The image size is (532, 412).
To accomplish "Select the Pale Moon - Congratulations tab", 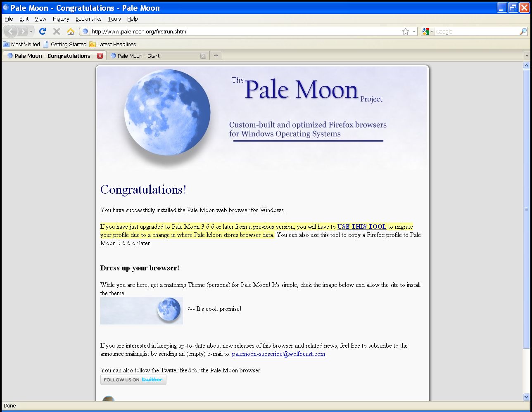I will coord(54,56).
